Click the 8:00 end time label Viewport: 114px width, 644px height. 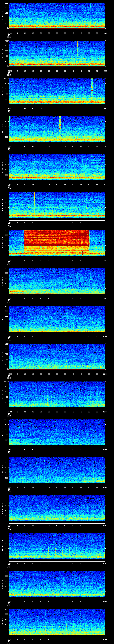coord(105,261)
